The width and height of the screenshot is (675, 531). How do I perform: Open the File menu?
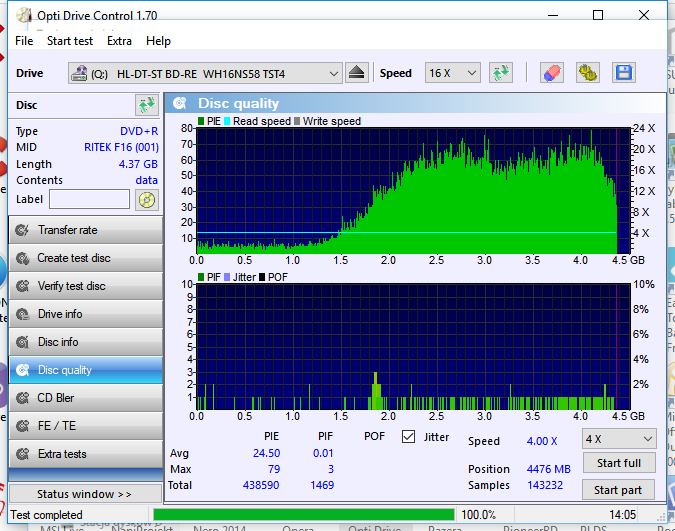coord(24,41)
